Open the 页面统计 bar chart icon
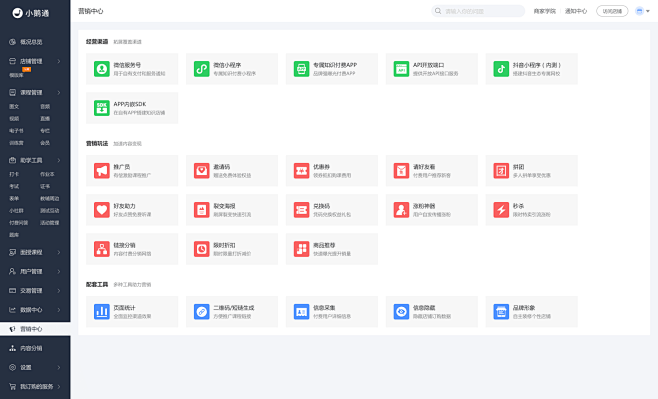 pos(102,312)
